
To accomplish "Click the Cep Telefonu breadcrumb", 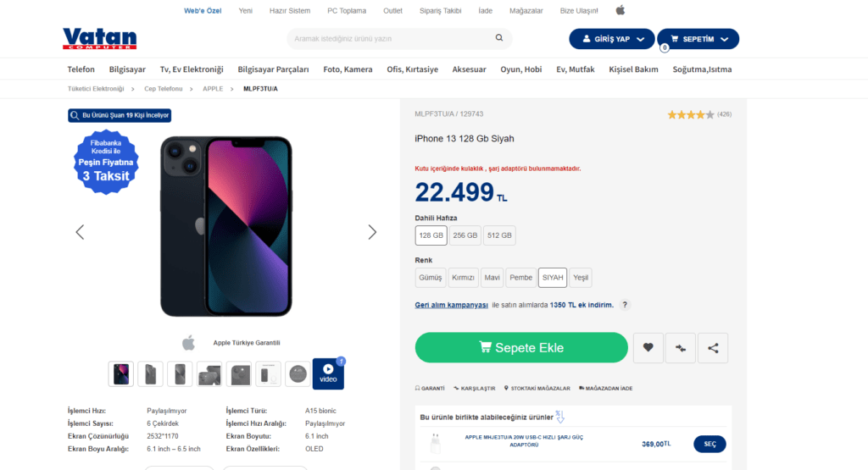I will click(x=164, y=89).
